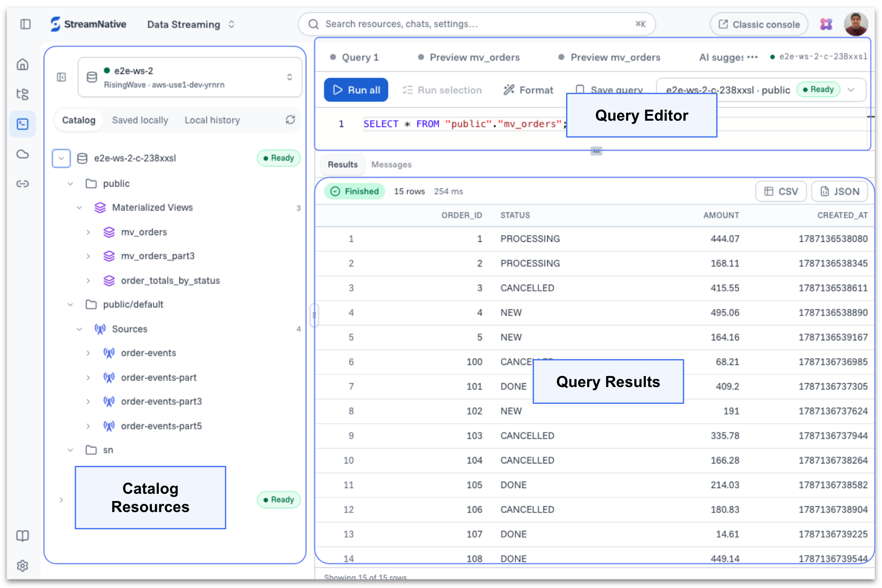882x588 pixels.
Task: Open the Data Streaming product switcher
Action: click(x=191, y=24)
